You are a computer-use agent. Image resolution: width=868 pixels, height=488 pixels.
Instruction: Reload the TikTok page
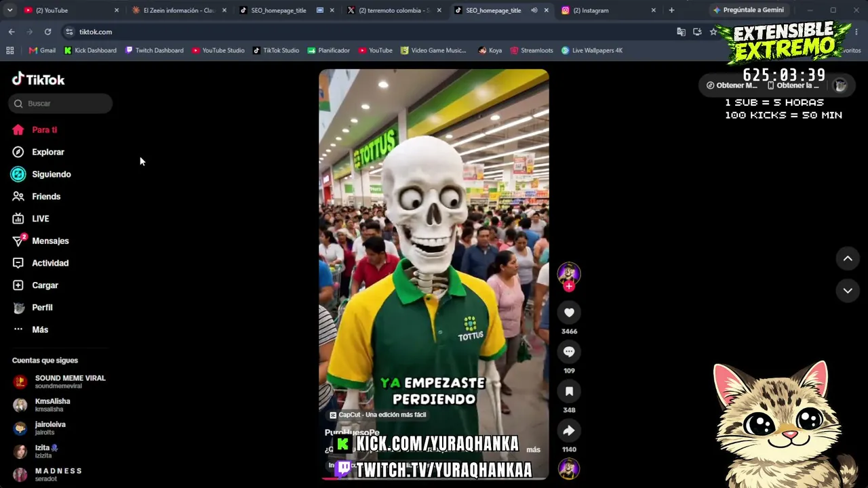pos(47,32)
